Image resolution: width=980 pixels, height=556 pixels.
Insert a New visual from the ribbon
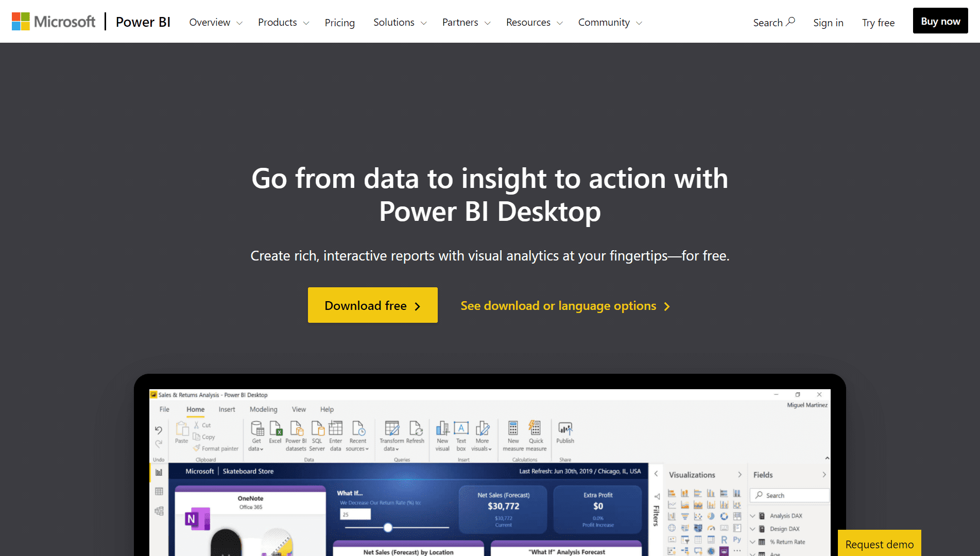[x=442, y=436]
